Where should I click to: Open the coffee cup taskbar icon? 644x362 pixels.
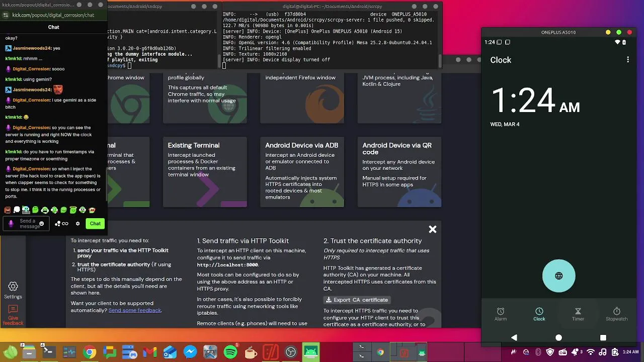(251, 352)
